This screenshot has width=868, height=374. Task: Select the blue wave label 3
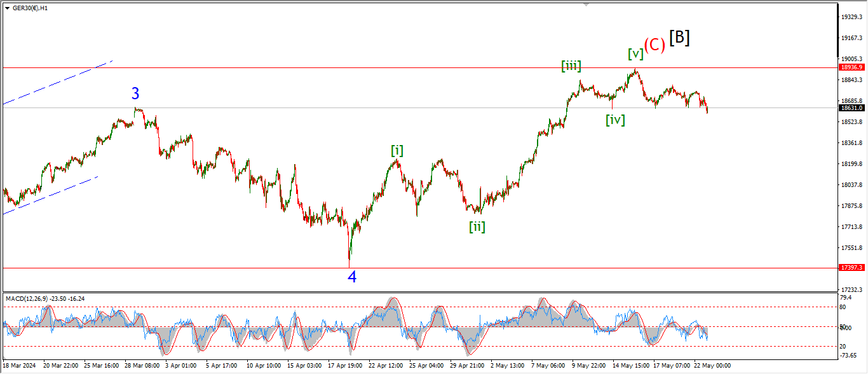pos(135,94)
